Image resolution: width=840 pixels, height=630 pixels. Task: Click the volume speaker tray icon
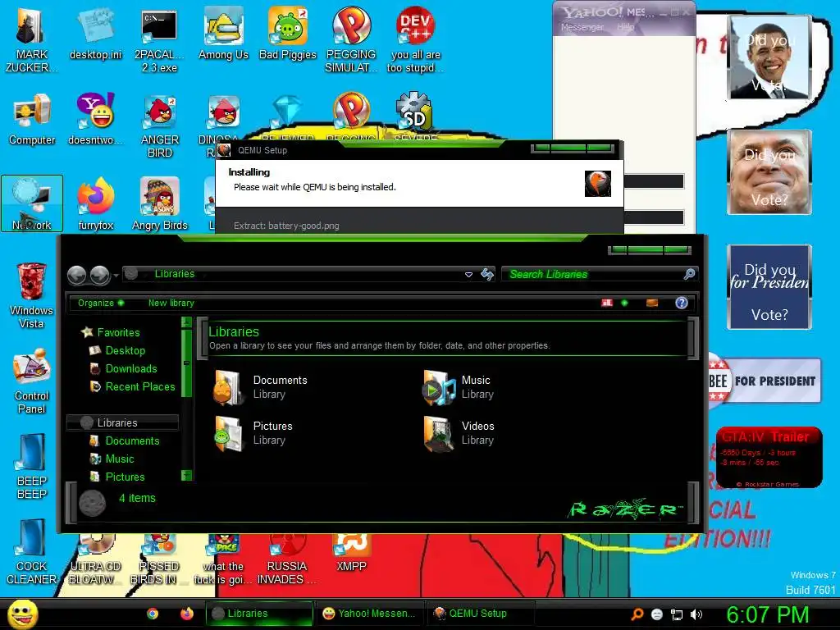coord(696,614)
